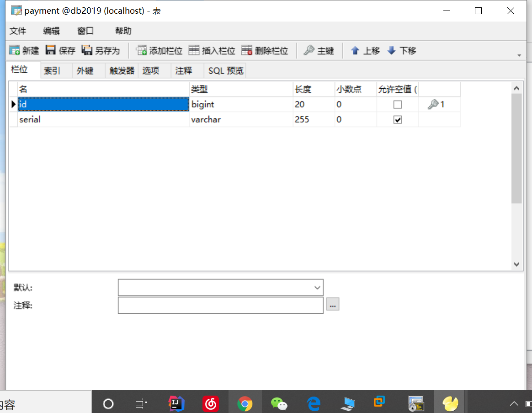This screenshot has height=413, width=532.
Task: Click the row indicator arrow beside id
Action: [x=13, y=104]
